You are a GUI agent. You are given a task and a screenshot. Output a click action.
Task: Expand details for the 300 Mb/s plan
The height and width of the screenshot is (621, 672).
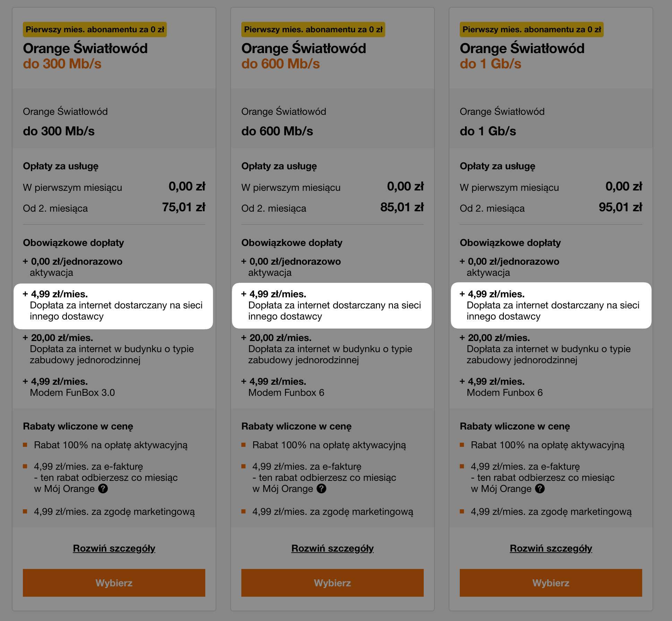114,548
